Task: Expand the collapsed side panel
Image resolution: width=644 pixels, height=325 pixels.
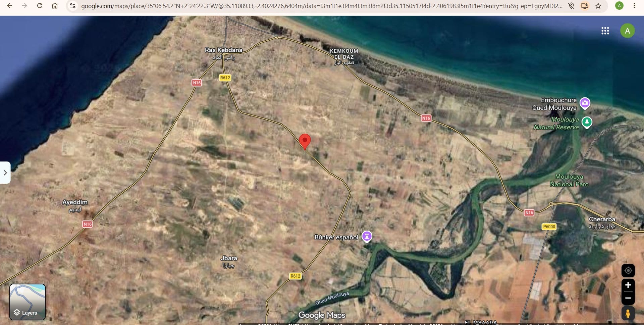Action: 5,173
